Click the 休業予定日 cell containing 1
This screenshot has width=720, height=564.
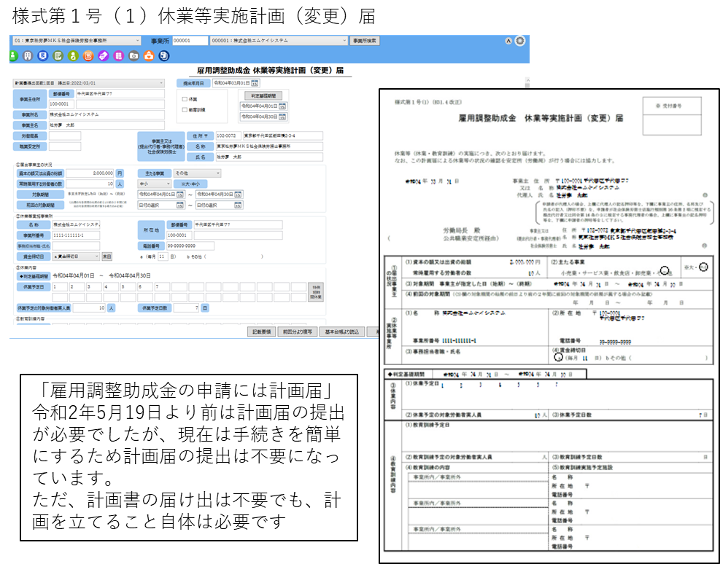coord(59,287)
